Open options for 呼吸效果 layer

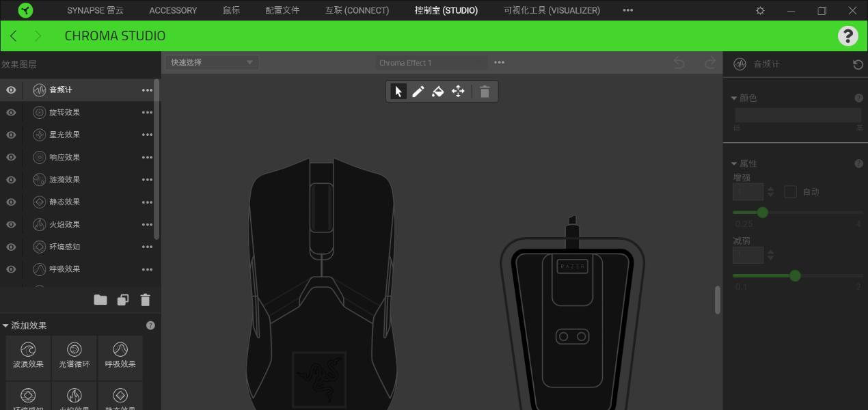[x=147, y=269]
